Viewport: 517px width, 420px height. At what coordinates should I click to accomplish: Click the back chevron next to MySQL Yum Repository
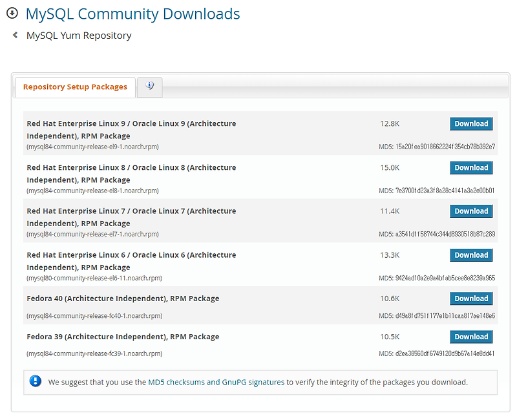[14, 36]
